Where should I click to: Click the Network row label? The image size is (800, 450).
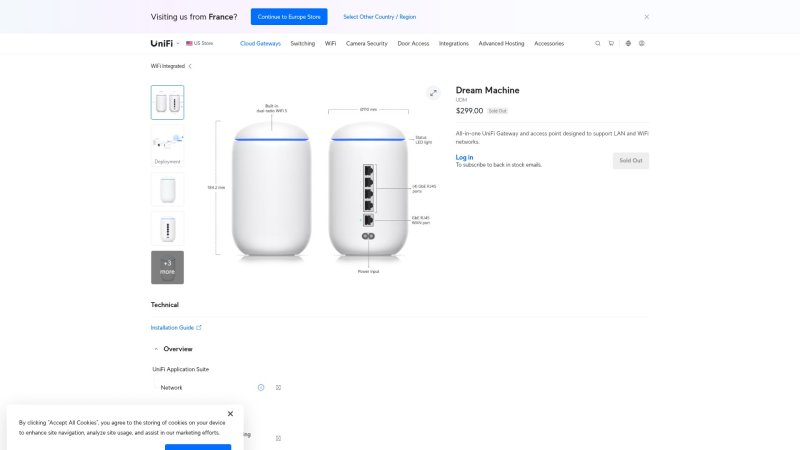coord(171,388)
